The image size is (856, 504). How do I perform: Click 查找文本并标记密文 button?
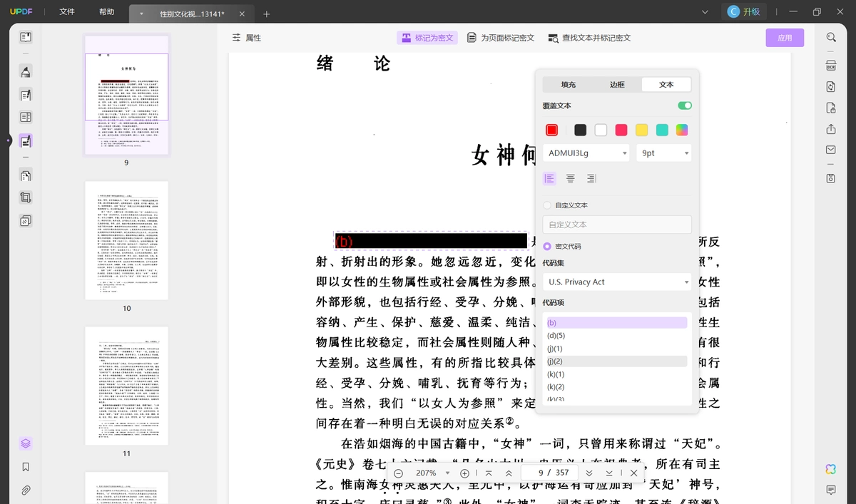[589, 38]
